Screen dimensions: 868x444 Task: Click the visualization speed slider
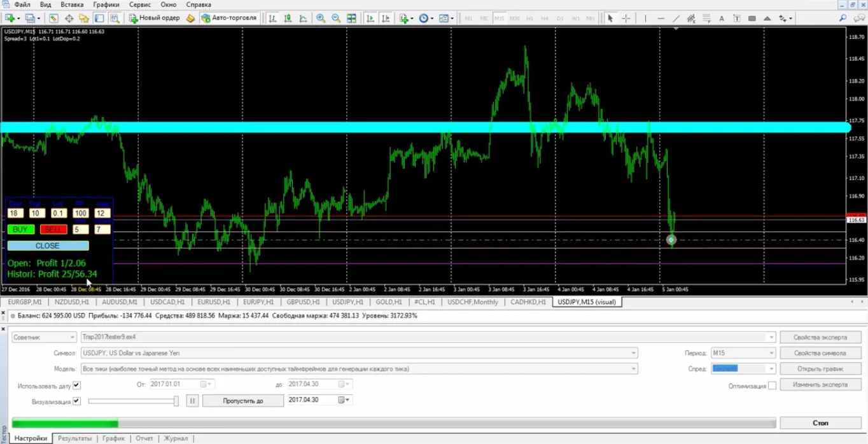pos(134,401)
